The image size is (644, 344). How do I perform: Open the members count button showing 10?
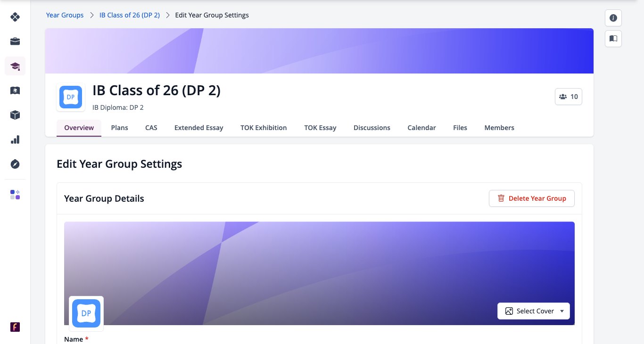[569, 97]
